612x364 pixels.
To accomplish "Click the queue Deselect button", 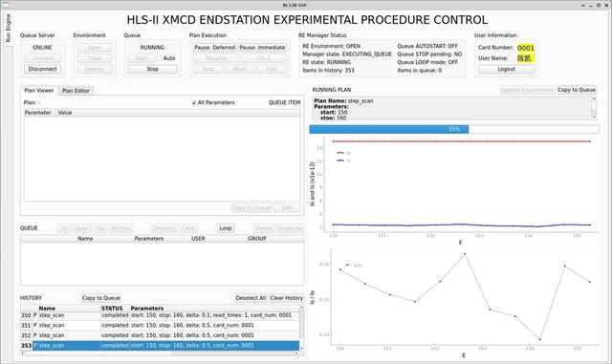I will click(x=164, y=228).
